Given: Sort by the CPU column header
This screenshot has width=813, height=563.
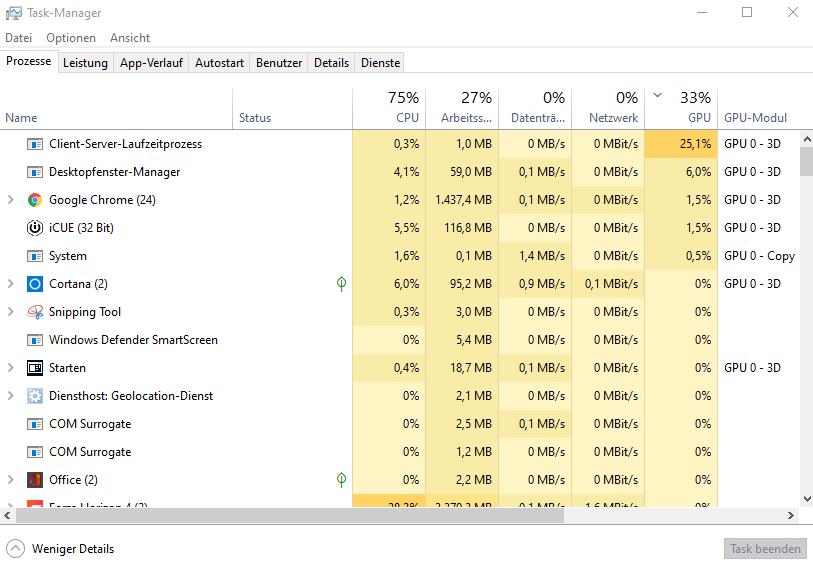Looking at the screenshot, I should pyautogui.click(x=389, y=108).
